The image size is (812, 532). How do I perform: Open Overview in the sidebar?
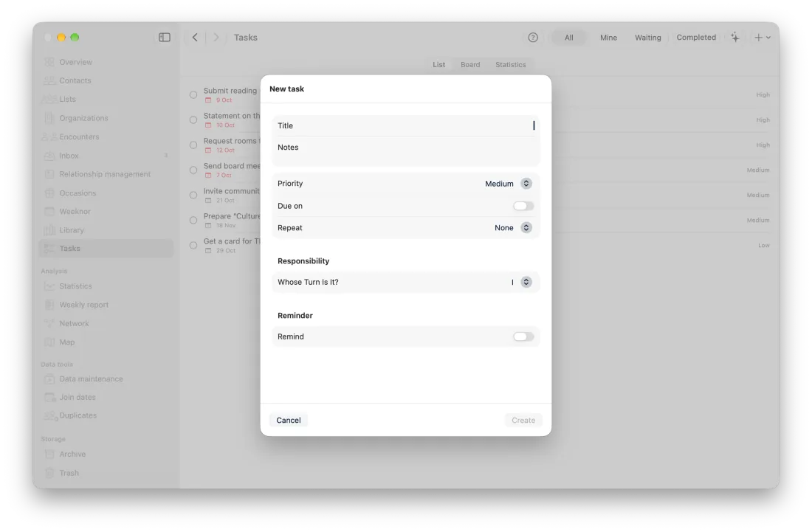pyautogui.click(x=75, y=62)
